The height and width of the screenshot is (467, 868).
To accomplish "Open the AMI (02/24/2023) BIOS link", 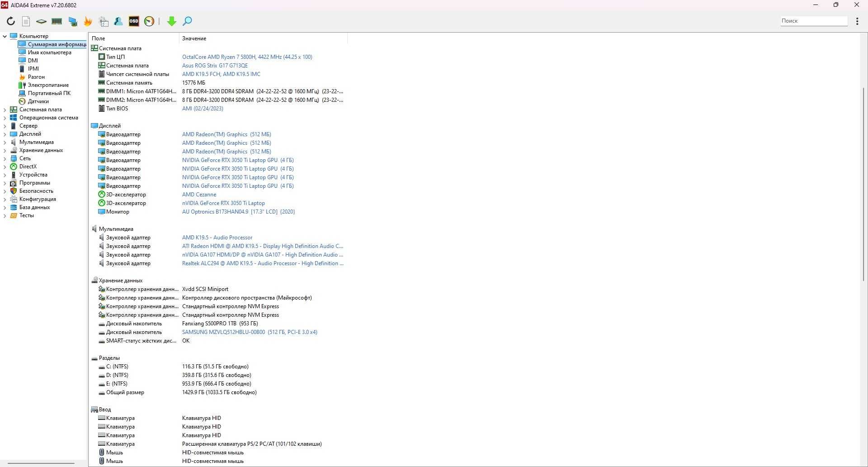I will click(203, 109).
